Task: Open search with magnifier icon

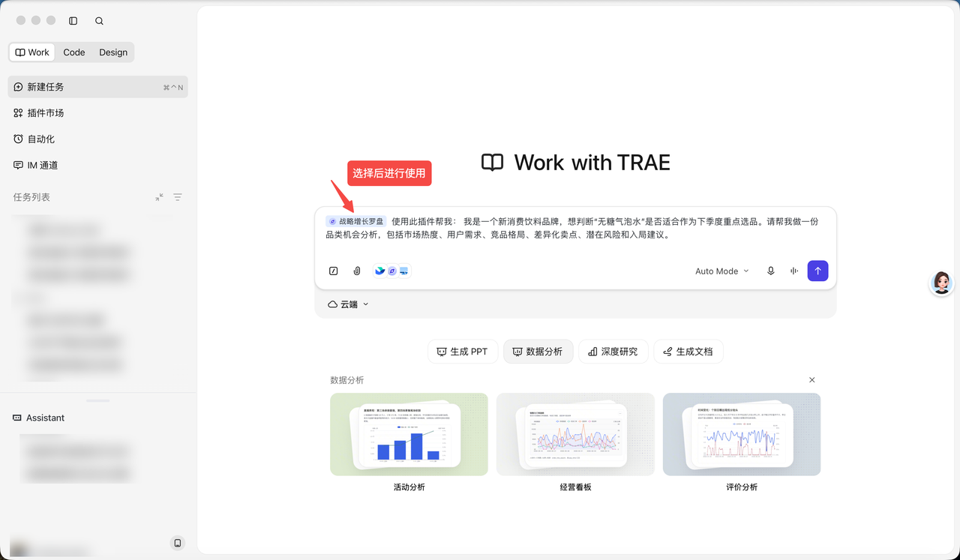Action: tap(99, 21)
